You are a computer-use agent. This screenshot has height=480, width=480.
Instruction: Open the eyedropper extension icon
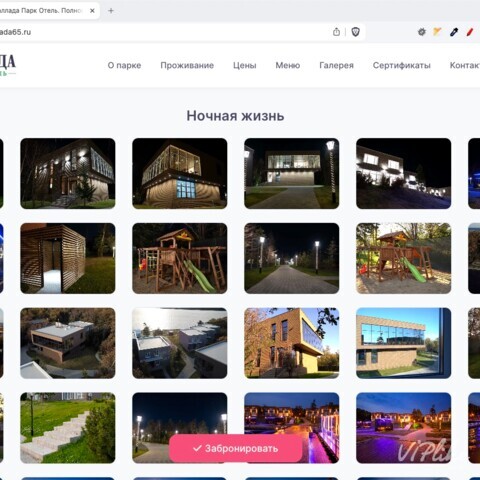coord(454,32)
